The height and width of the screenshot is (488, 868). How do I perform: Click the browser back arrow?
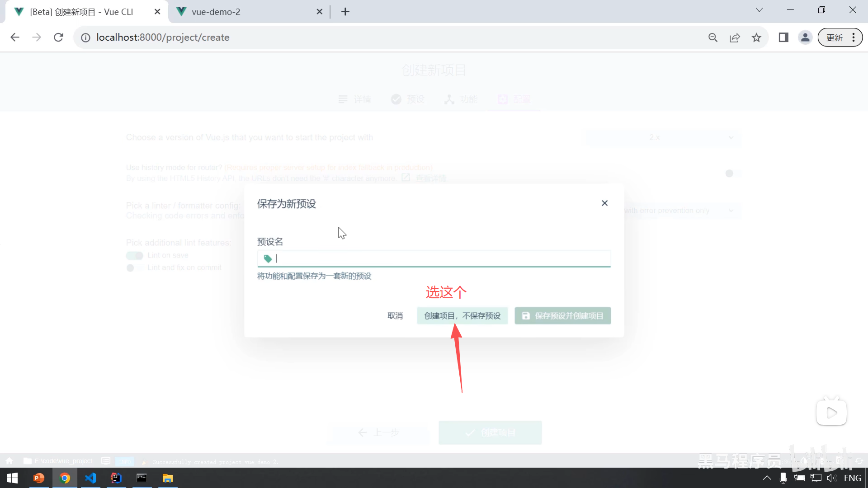pos(15,38)
